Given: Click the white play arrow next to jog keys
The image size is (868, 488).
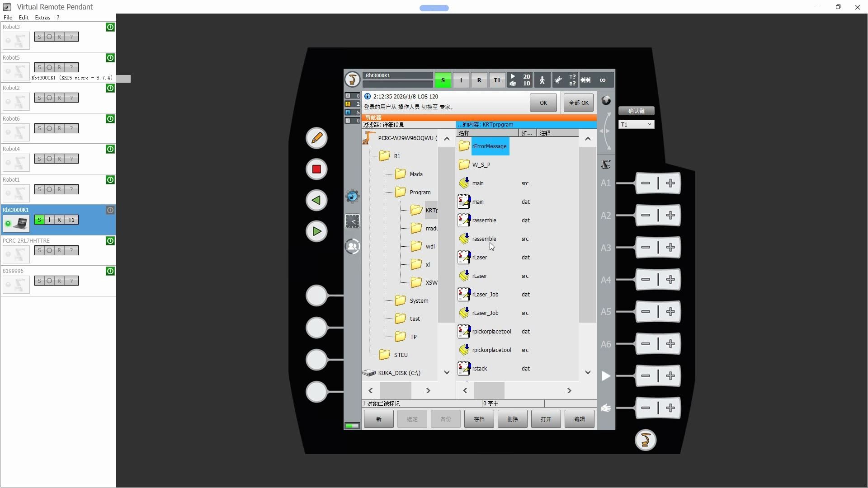Looking at the screenshot, I should [x=606, y=376].
